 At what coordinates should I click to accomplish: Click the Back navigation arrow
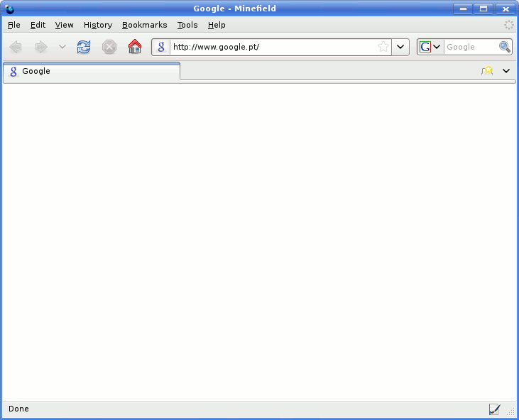(x=16, y=47)
